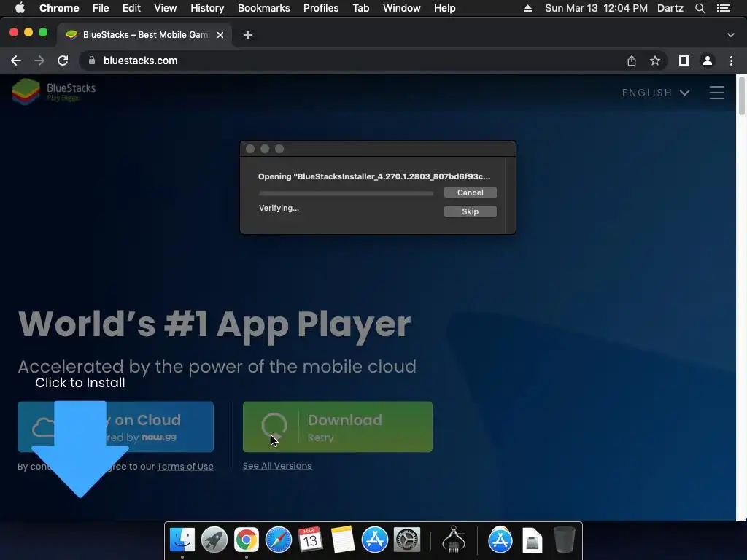Open the Window menu
This screenshot has width=747, height=560.
(402, 8)
